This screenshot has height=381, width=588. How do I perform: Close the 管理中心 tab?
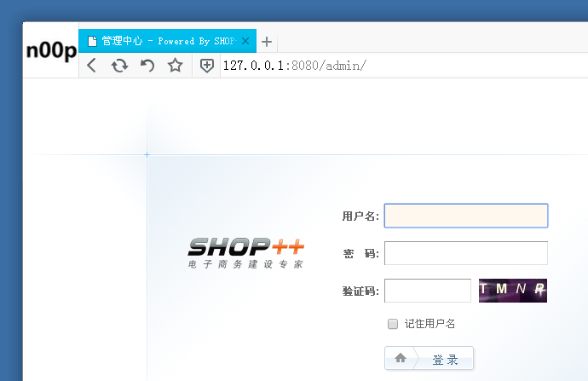point(245,41)
